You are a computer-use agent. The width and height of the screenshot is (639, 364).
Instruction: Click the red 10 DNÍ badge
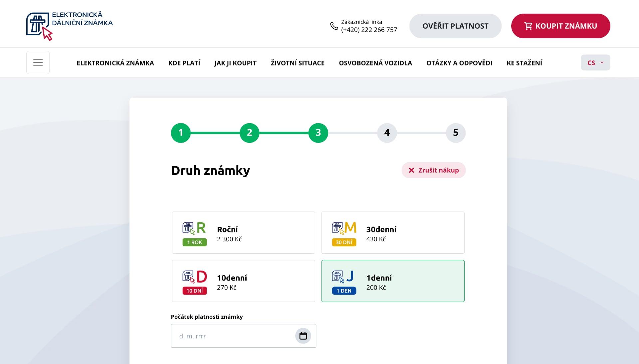coord(195,291)
